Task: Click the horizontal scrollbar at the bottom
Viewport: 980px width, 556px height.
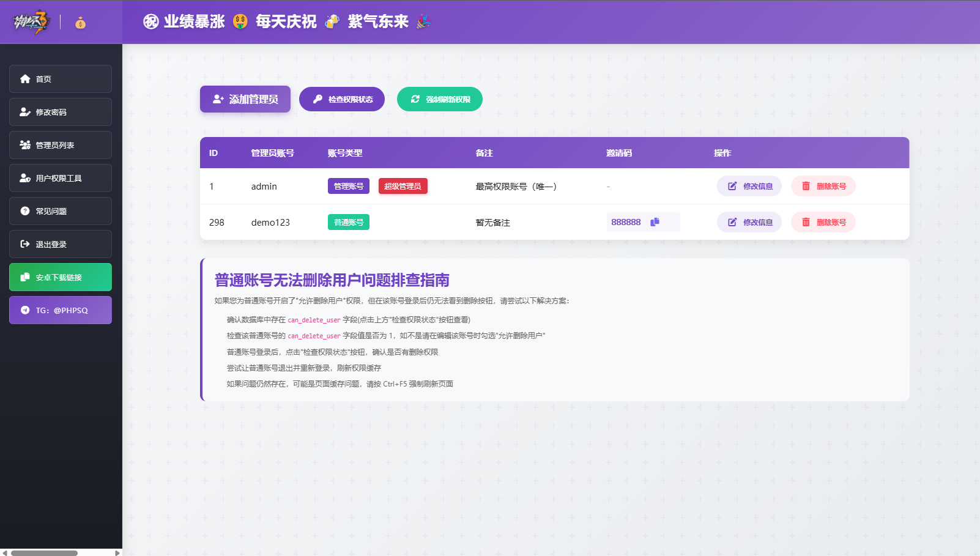Action: 43,552
